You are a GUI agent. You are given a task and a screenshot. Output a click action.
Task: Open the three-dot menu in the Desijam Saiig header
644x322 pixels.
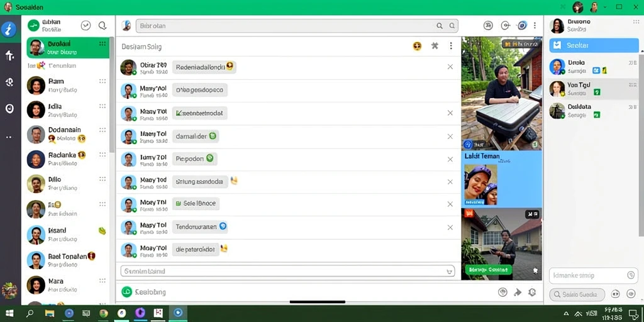(450, 45)
